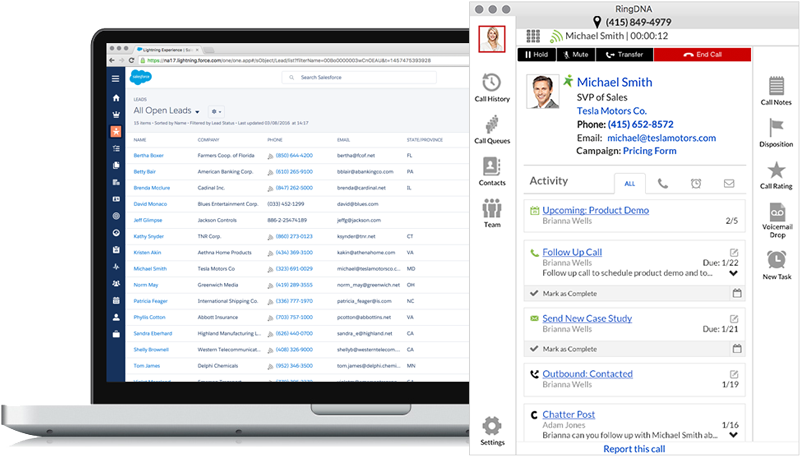Dial (850) 644-4200 for Bertha Boxer
The image size is (800, 456).
(294, 156)
